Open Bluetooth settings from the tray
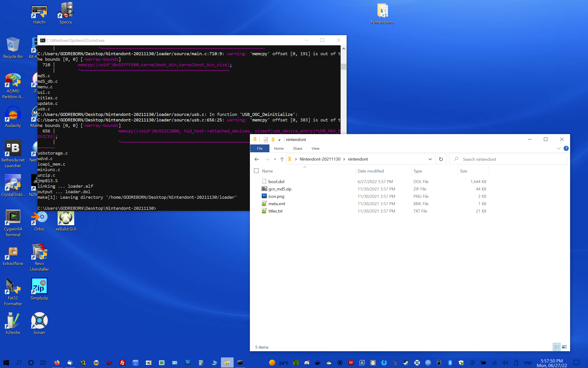Screen dimensions: 588x368 tap(450, 363)
